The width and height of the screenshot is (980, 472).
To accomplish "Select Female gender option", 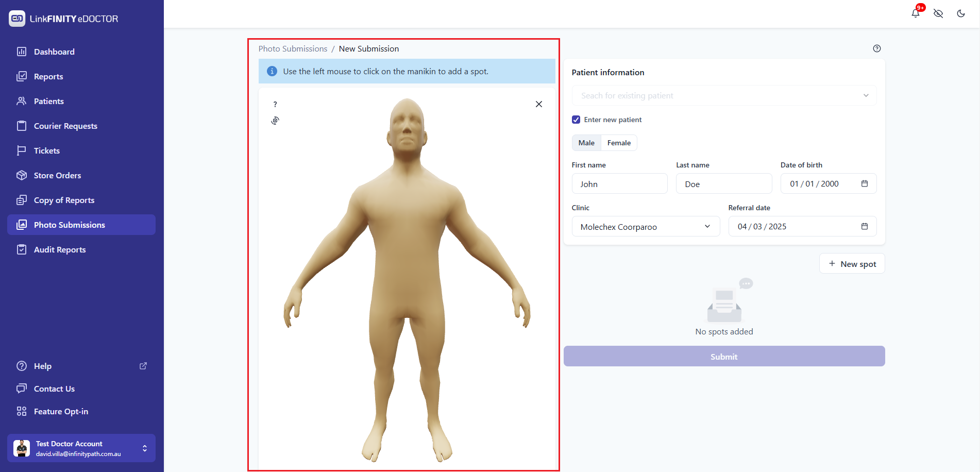I will pos(619,143).
